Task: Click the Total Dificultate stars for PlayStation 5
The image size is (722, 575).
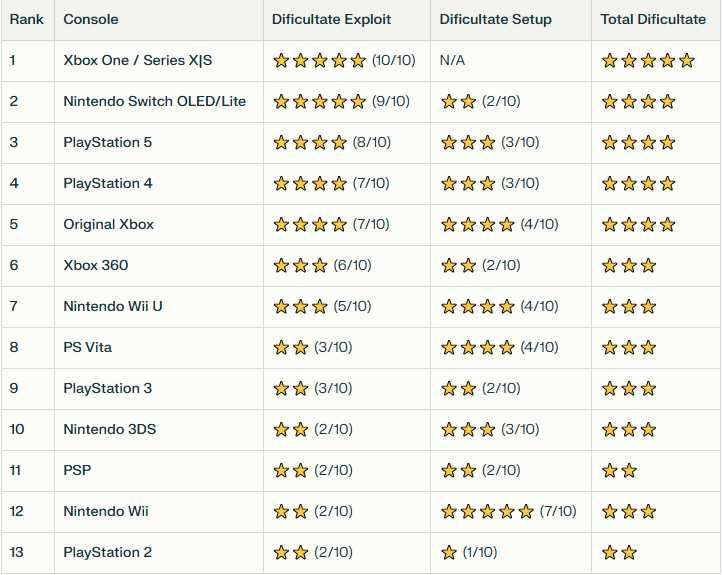Action: tap(638, 143)
